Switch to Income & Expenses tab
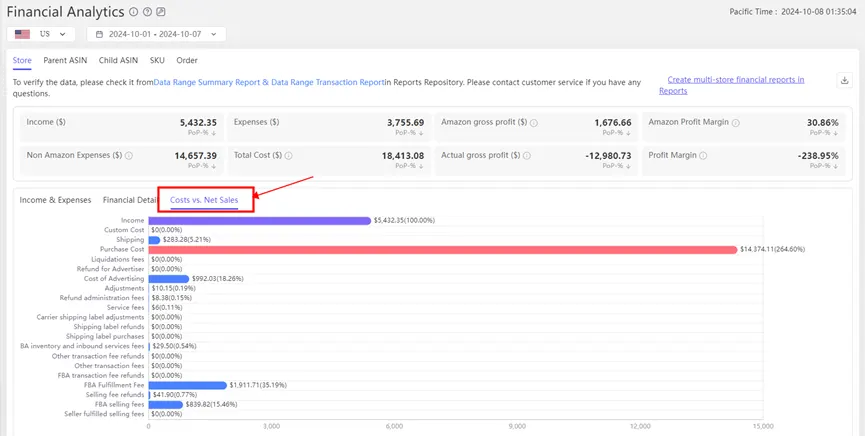Image resolution: width=865 pixels, height=436 pixels. click(55, 200)
